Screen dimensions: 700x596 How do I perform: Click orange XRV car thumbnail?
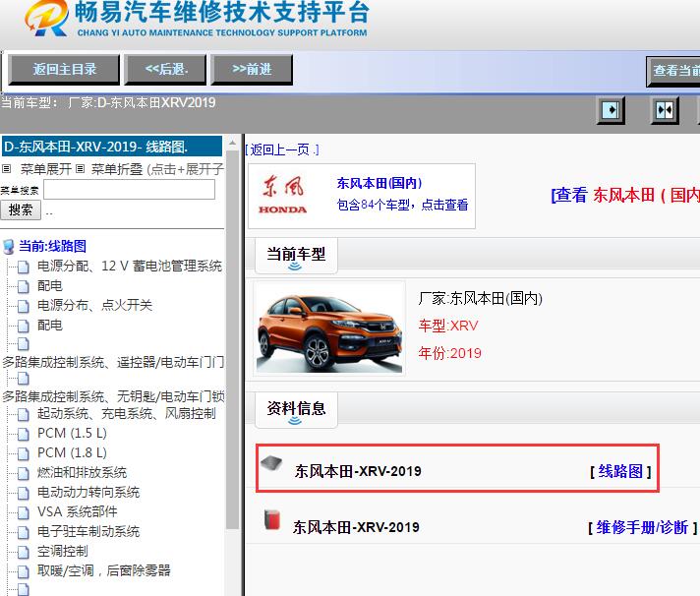pyautogui.click(x=330, y=328)
